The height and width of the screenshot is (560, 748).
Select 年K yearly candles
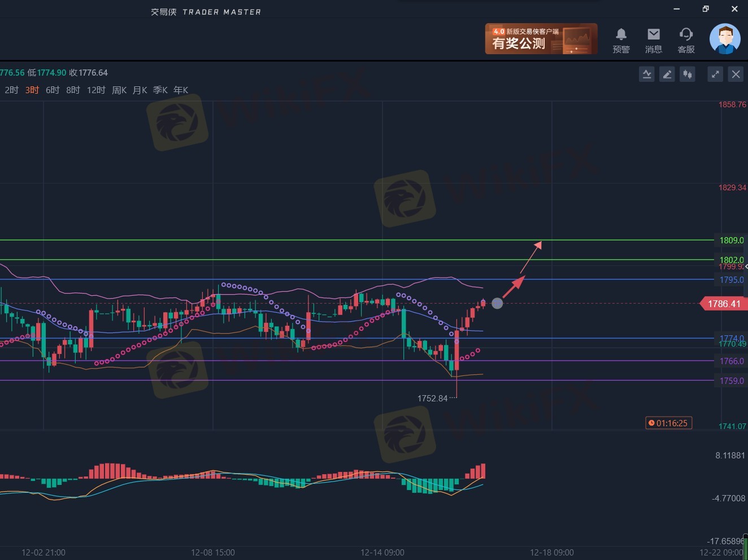[x=181, y=90]
